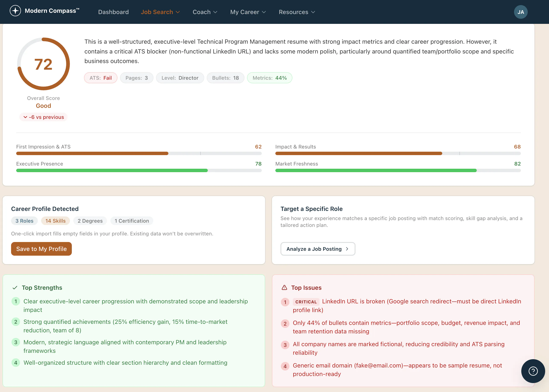Click Analyze a Job Posting button
Screen dimensions: 549x392
(318, 249)
